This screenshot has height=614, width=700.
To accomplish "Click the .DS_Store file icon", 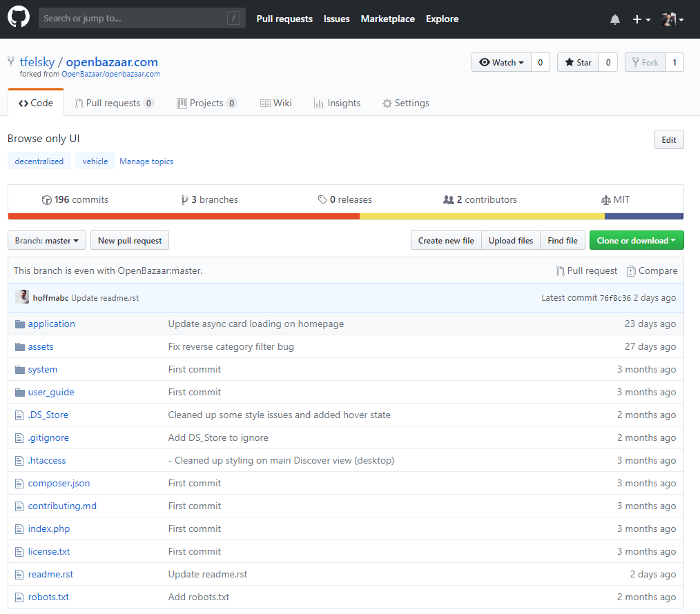I will click(x=19, y=415).
